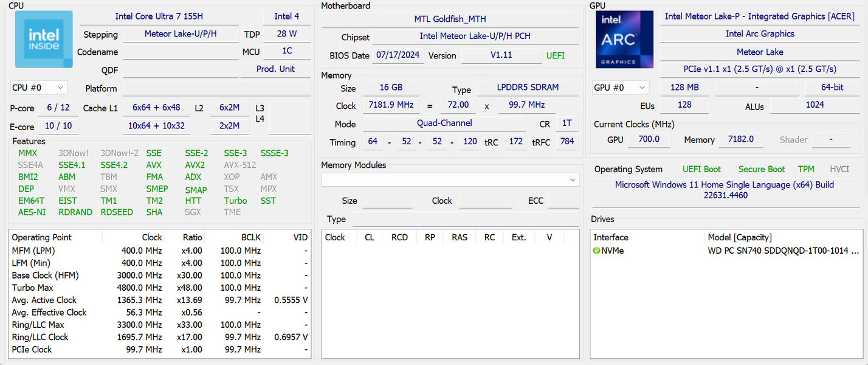
Task: Click the Intel Meteor Lake-P Integrated Graphics field
Action: coord(760,16)
